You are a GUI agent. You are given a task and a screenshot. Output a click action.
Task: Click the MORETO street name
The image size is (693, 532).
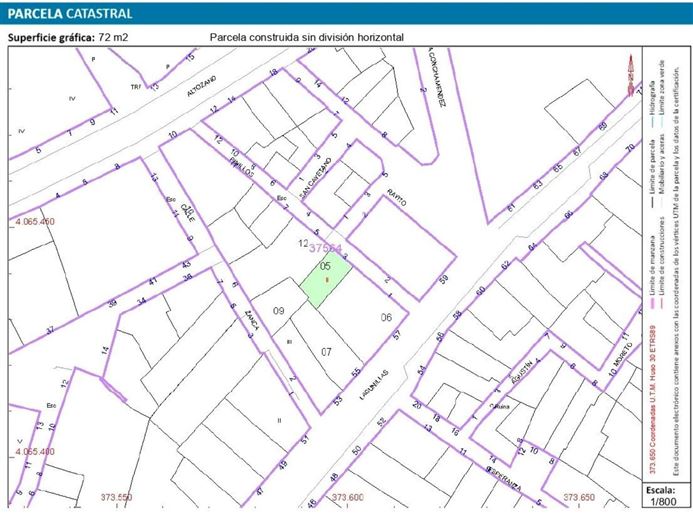(x=624, y=355)
